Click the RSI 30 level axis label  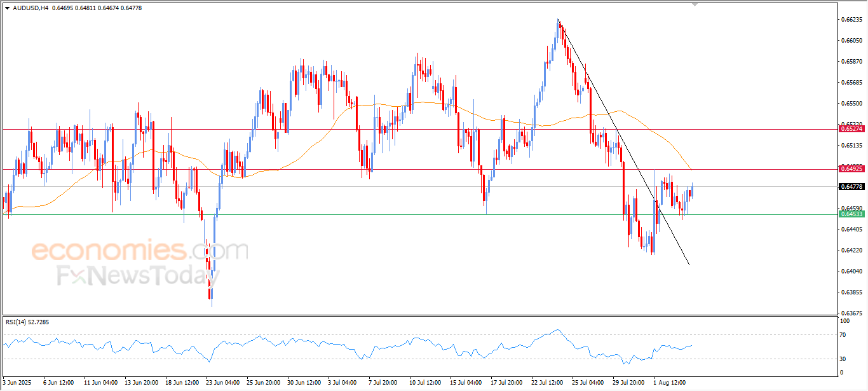tap(843, 359)
